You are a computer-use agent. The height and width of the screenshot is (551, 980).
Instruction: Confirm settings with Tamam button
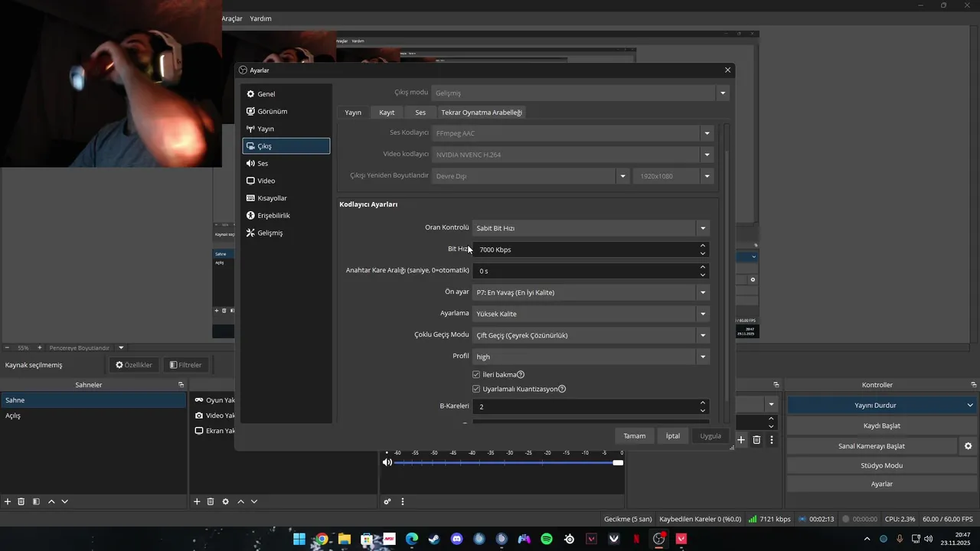click(634, 436)
